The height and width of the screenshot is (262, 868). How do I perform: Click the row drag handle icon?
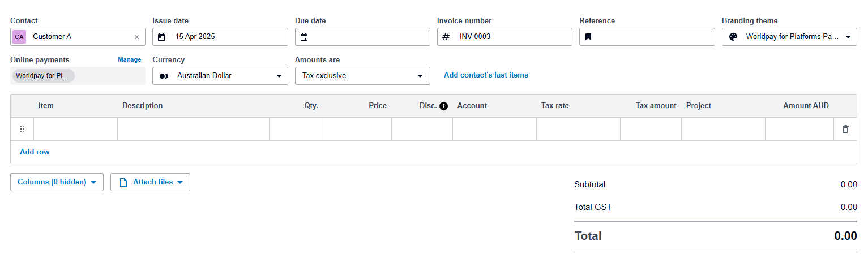22,129
